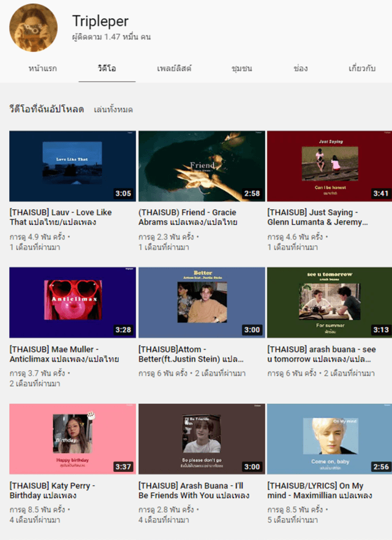Select the วิดีโอ tab
Screen dimensions: 392x540
[x=107, y=68]
